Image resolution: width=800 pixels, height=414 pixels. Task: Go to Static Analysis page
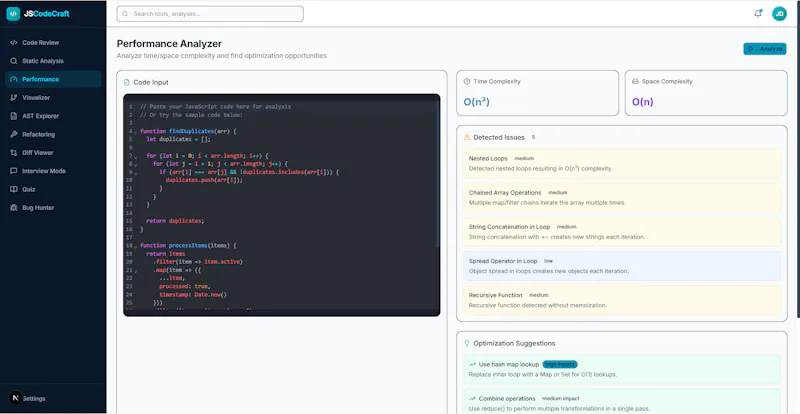[53, 61]
